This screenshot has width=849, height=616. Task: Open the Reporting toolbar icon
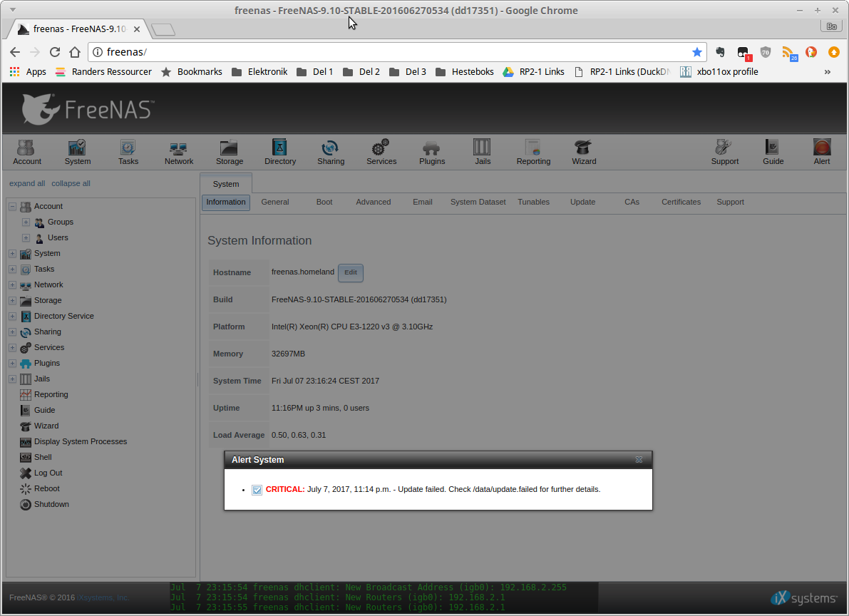533,153
